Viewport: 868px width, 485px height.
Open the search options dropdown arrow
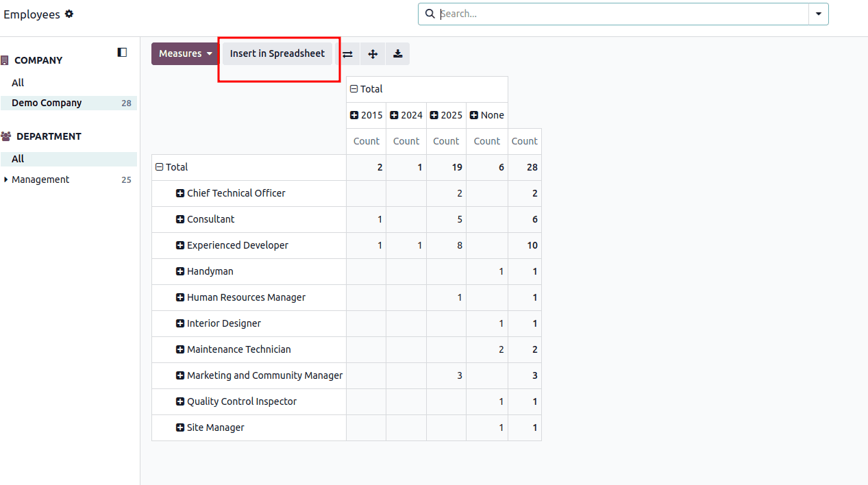tap(819, 14)
